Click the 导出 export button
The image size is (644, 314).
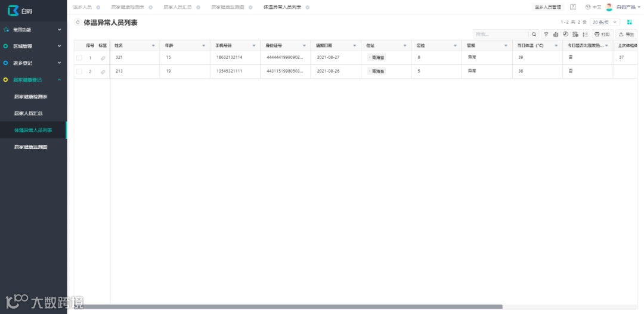click(x=626, y=35)
